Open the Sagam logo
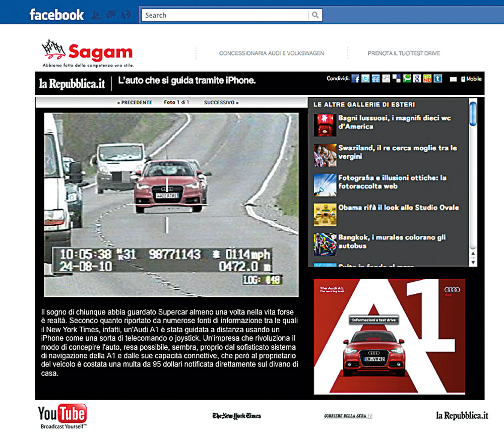 pos(88,53)
